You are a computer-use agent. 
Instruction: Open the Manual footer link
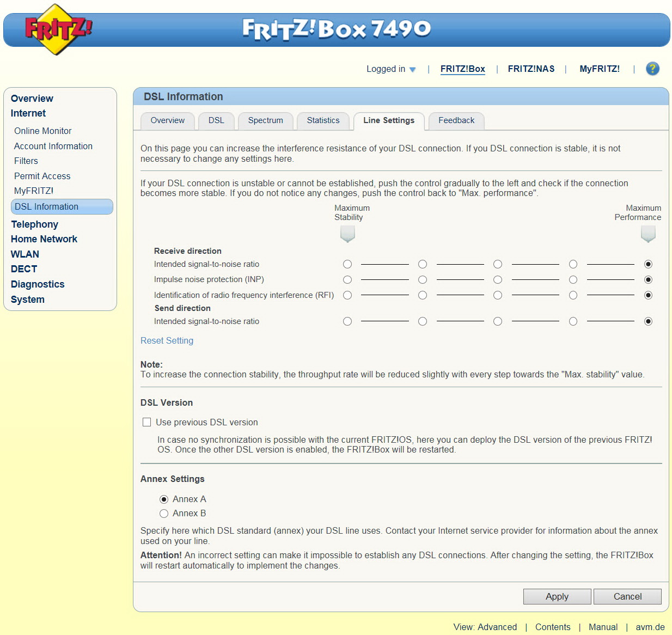[x=603, y=627]
